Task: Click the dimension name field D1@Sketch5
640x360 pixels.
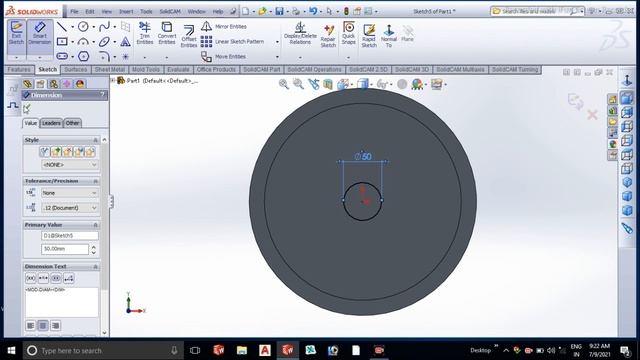Action: coord(70,236)
